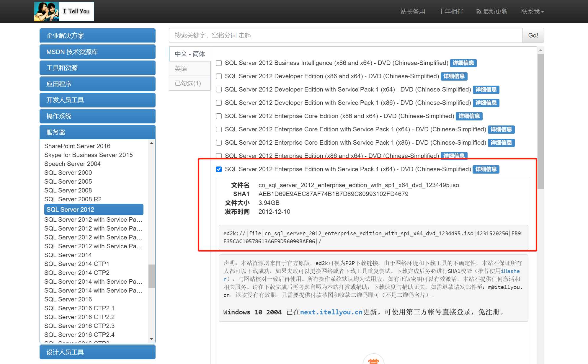Expand the 工具和资源 category
The height and width of the screenshot is (364, 588).
pos(97,68)
